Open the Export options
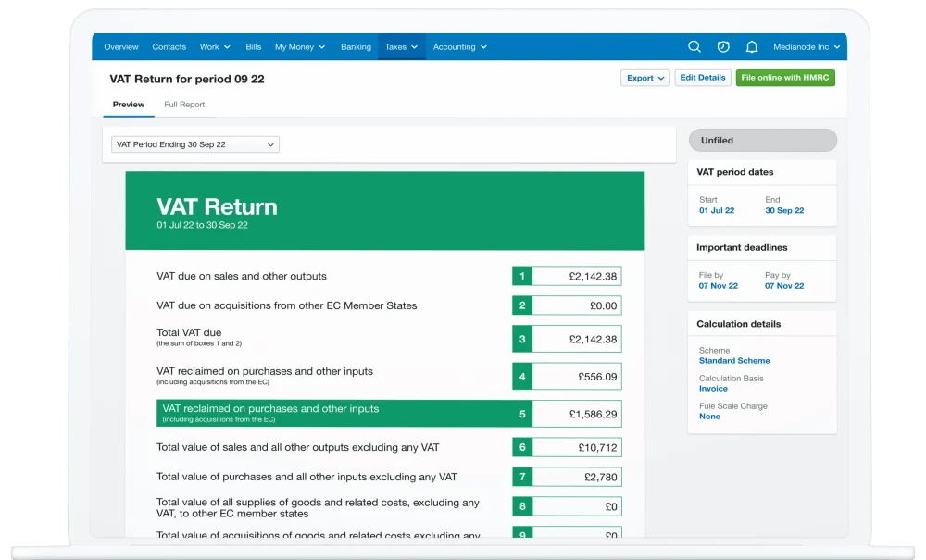 [645, 78]
